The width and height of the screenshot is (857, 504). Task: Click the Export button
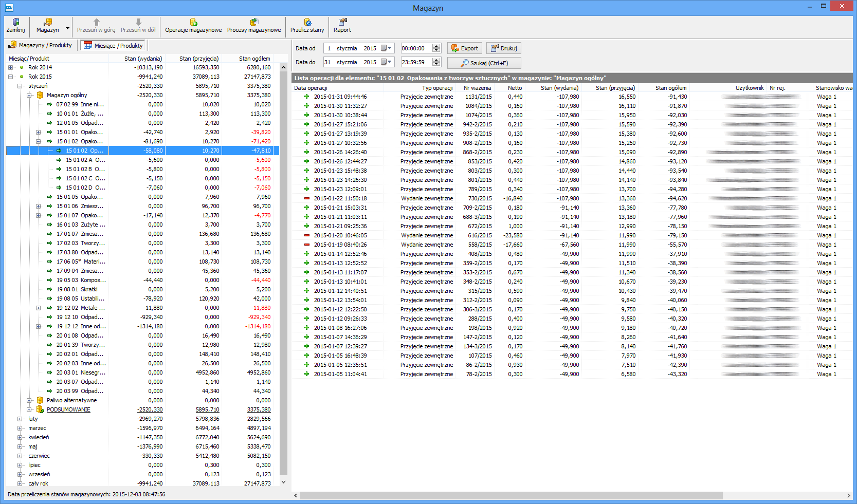pos(464,48)
